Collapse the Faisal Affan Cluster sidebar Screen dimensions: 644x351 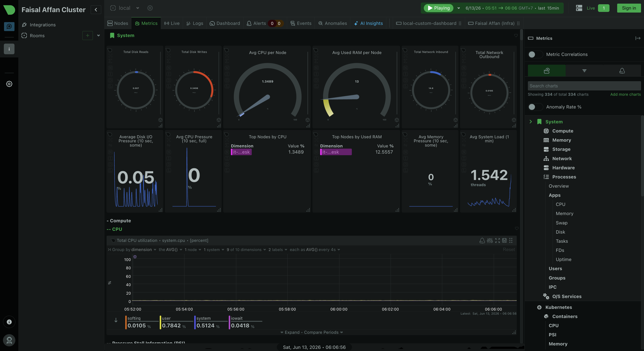pos(96,10)
